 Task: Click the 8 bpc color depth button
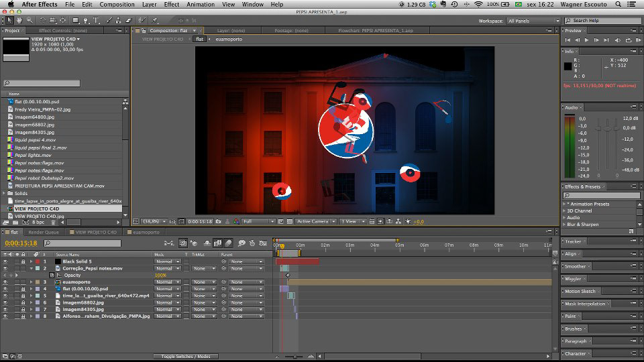[x=38, y=223]
